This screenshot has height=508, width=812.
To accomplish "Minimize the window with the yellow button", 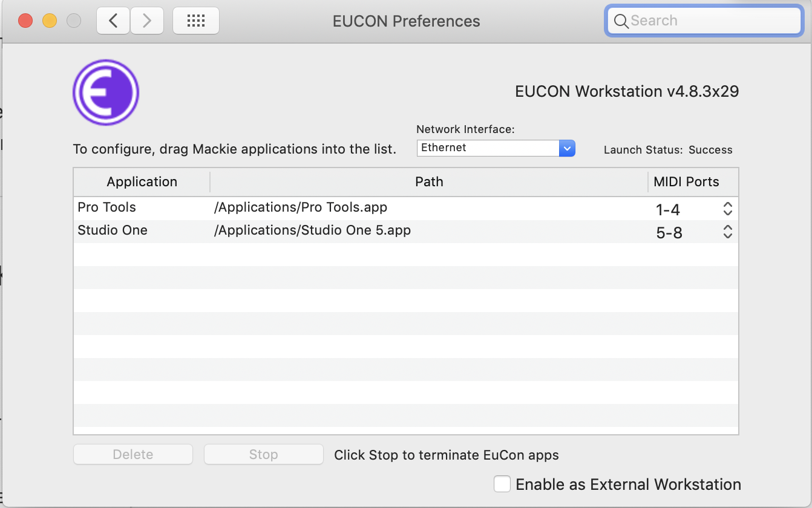I will point(50,21).
